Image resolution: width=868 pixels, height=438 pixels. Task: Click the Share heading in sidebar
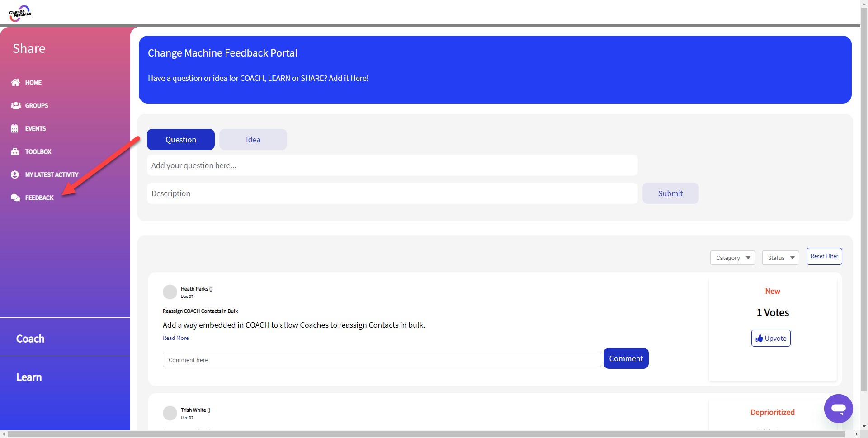[x=29, y=48]
